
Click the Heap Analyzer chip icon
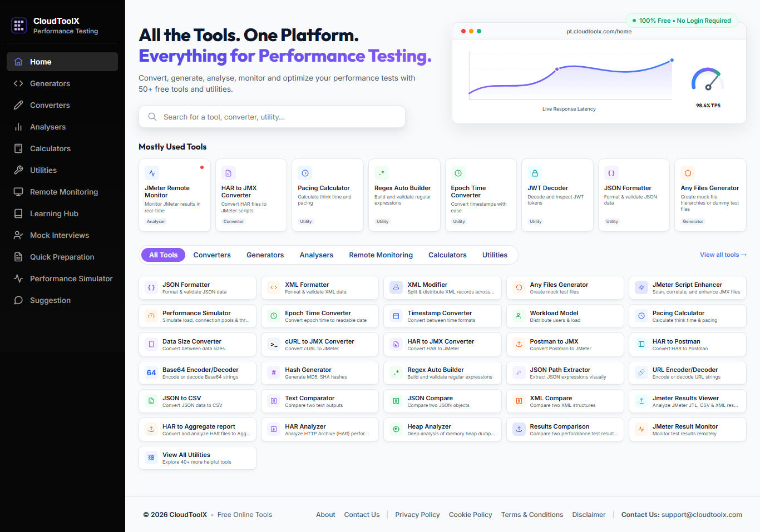click(396, 429)
